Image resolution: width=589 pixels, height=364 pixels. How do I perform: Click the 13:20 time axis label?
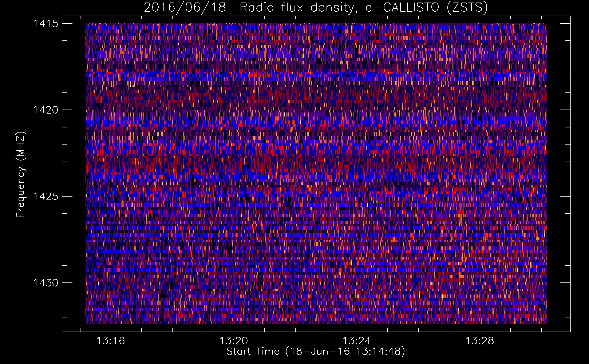(x=233, y=341)
